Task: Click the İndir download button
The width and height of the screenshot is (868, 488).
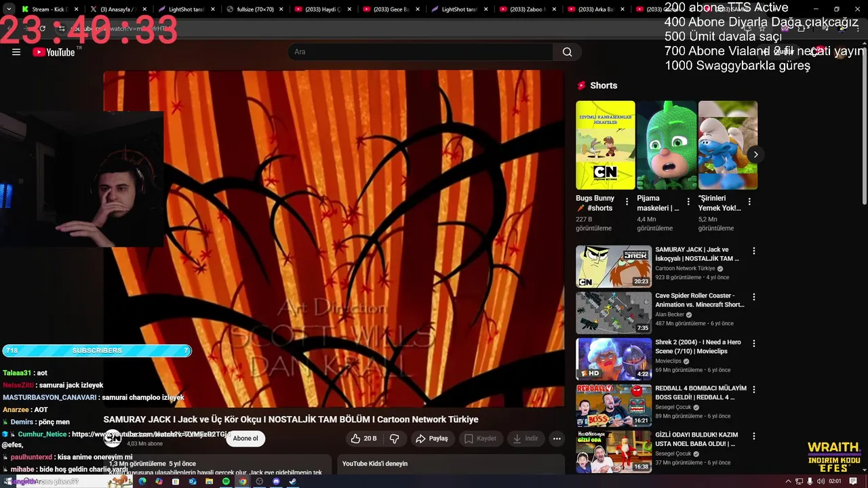Action: (526, 439)
